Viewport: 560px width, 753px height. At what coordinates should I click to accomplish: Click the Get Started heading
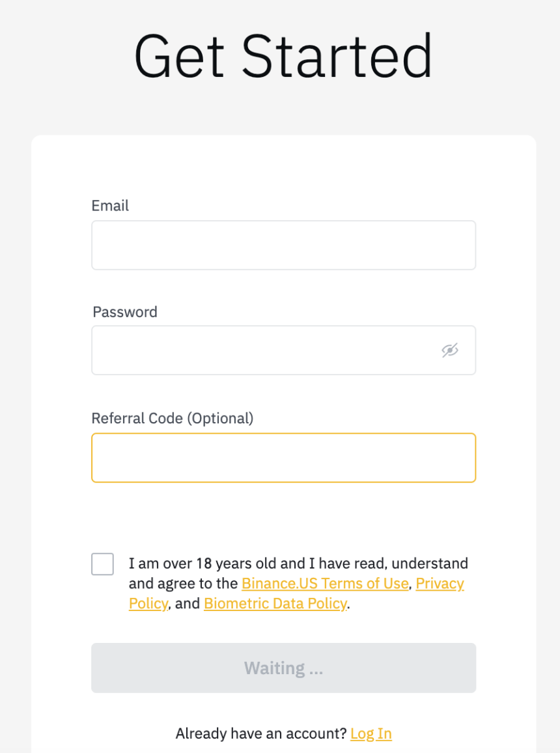283,56
